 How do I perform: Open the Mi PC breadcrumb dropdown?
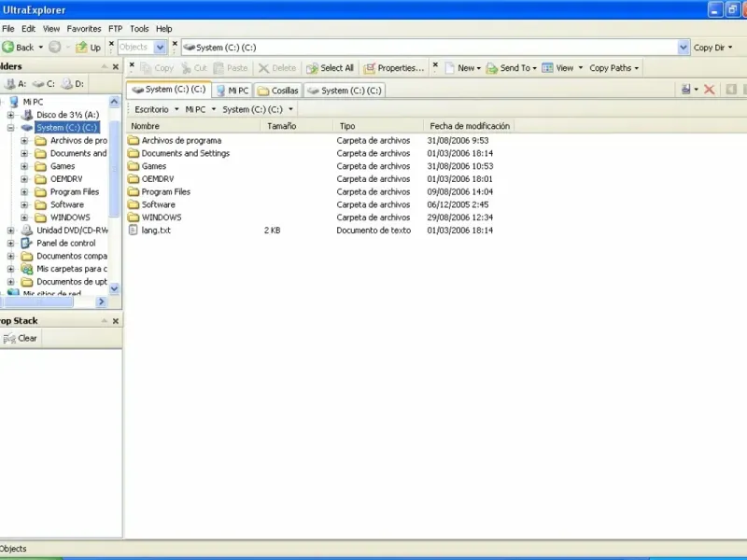(214, 109)
